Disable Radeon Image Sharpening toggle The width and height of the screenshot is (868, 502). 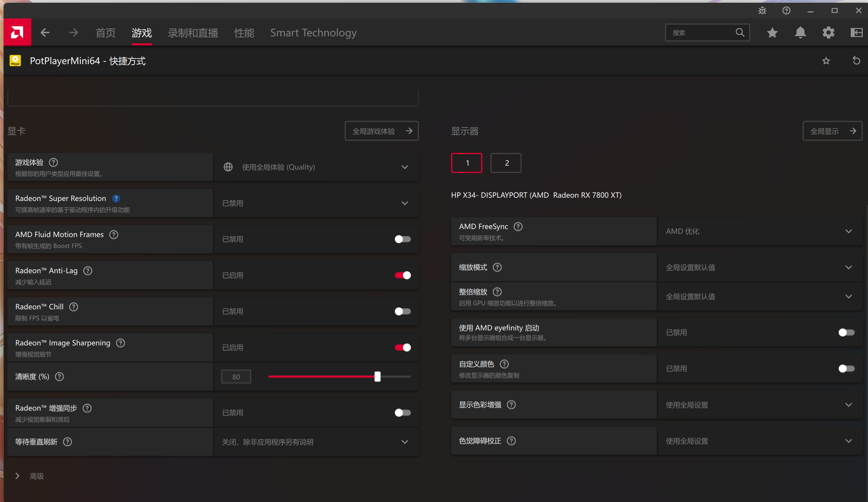[402, 348]
